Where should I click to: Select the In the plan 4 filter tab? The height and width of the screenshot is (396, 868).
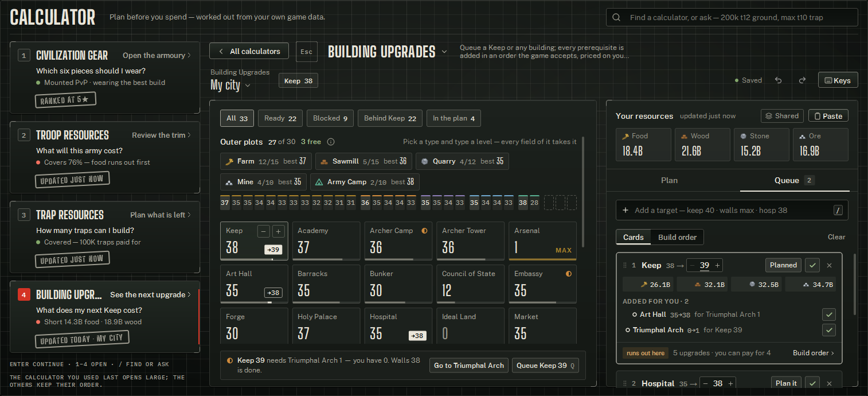point(453,118)
